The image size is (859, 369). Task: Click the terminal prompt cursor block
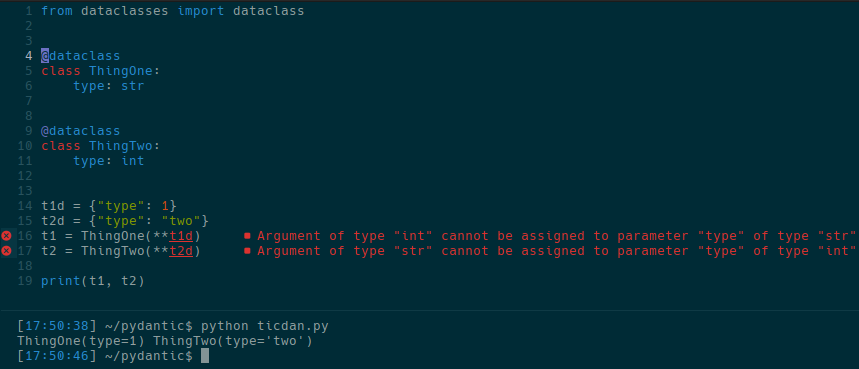(x=205, y=356)
